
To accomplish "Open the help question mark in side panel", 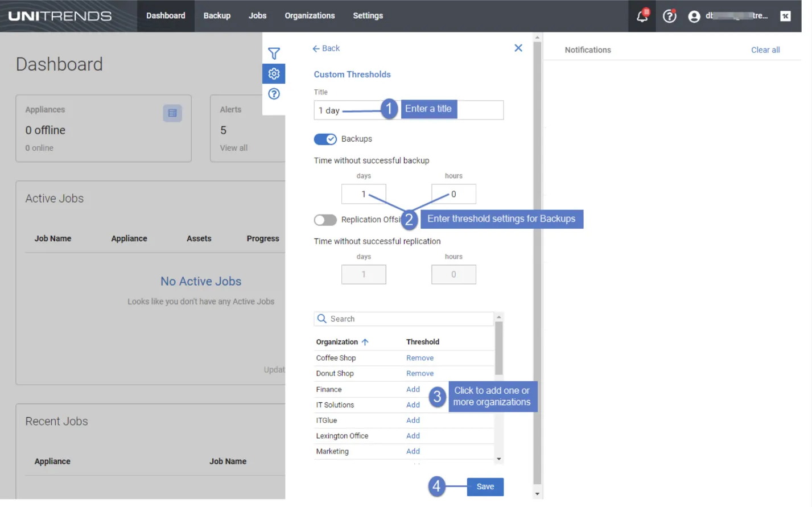I will pyautogui.click(x=274, y=94).
